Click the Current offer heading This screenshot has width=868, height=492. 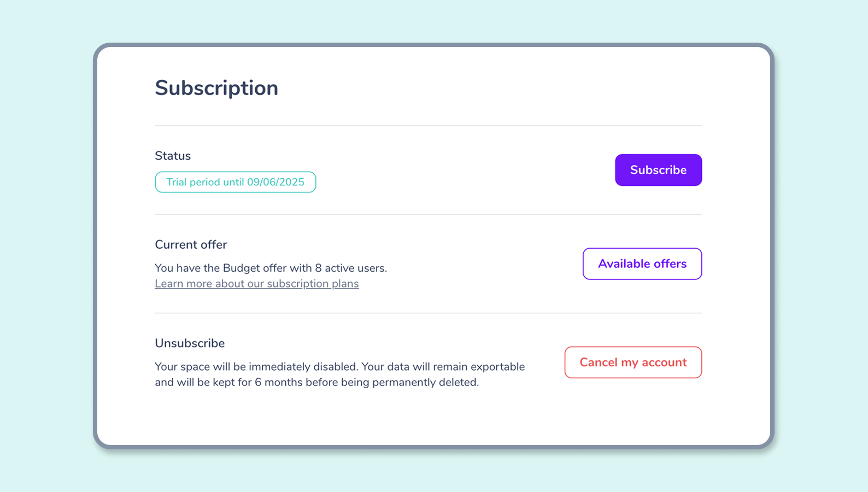point(191,244)
